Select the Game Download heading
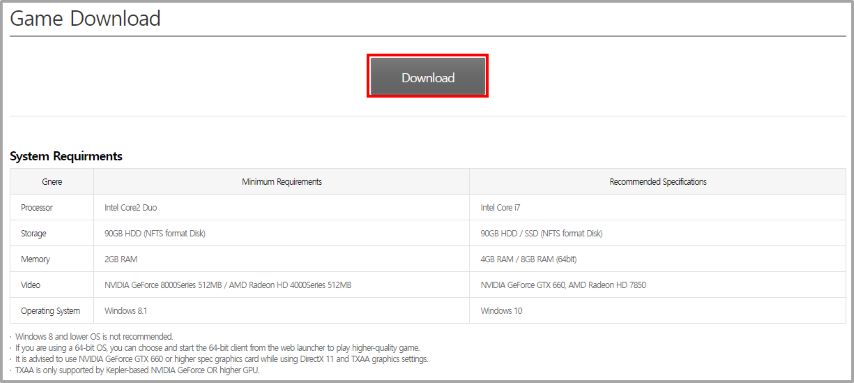854x383 pixels. click(x=86, y=19)
